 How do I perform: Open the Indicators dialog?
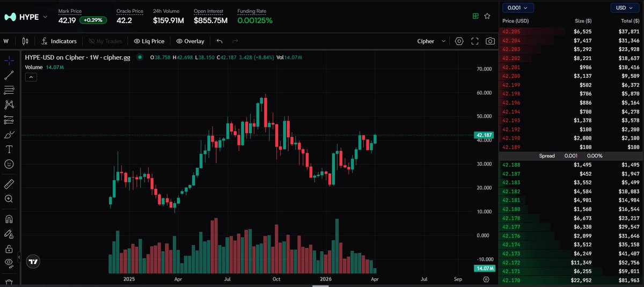(59, 41)
